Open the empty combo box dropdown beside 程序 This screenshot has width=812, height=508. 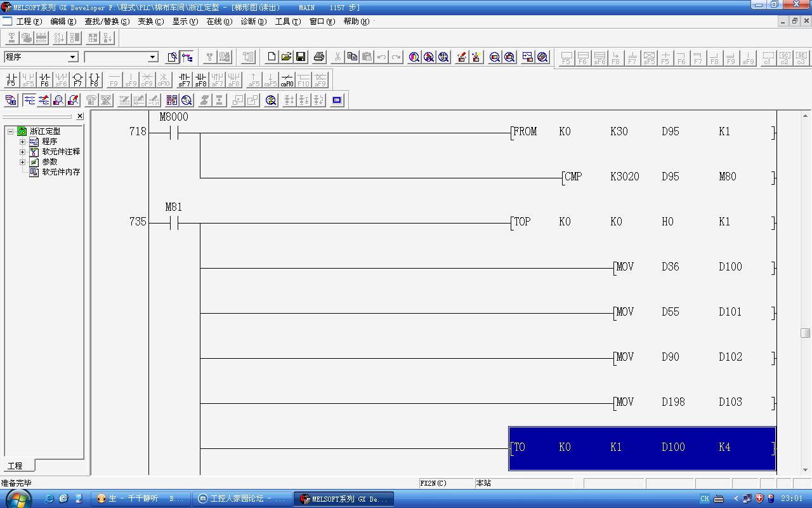click(152, 57)
